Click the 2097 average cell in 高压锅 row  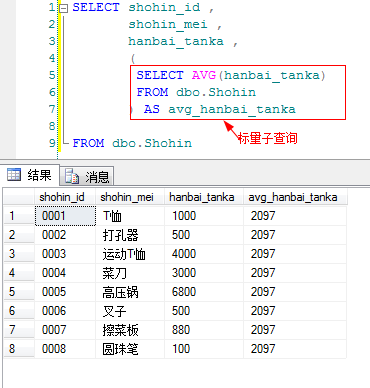295,292
